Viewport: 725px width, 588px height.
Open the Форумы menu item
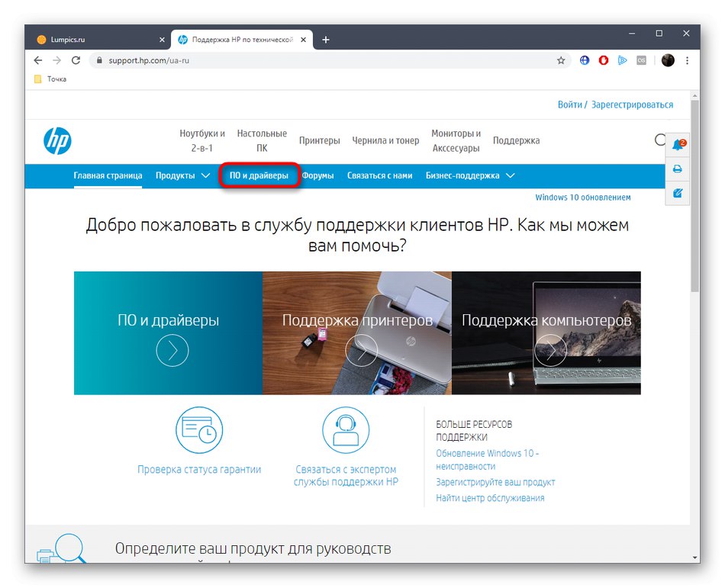point(318,175)
